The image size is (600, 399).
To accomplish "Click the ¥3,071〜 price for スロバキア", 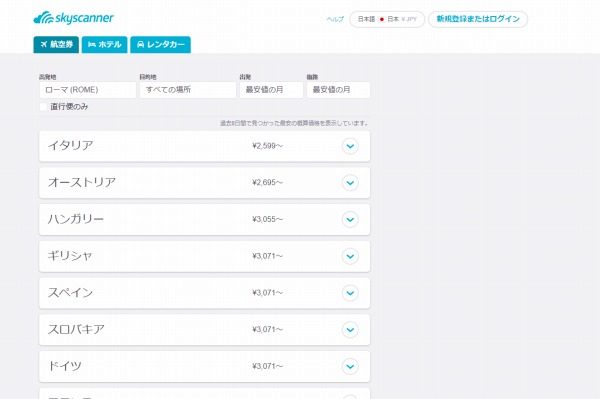I will click(267, 329).
